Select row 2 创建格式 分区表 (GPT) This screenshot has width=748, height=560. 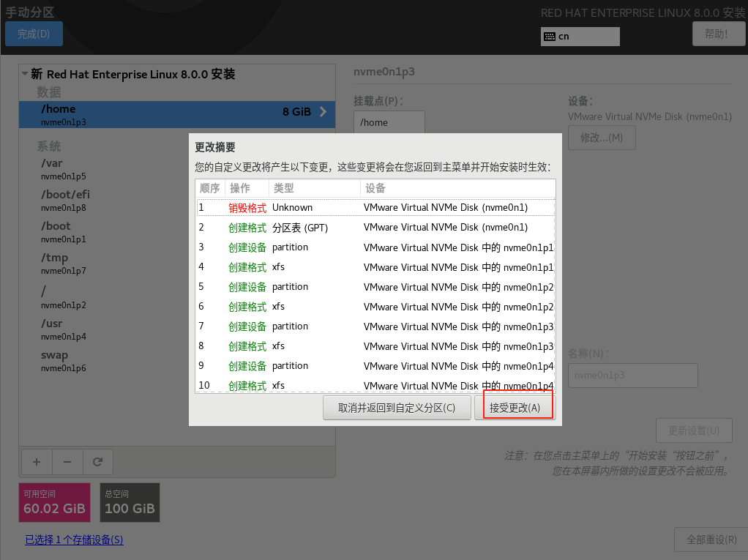(x=375, y=228)
